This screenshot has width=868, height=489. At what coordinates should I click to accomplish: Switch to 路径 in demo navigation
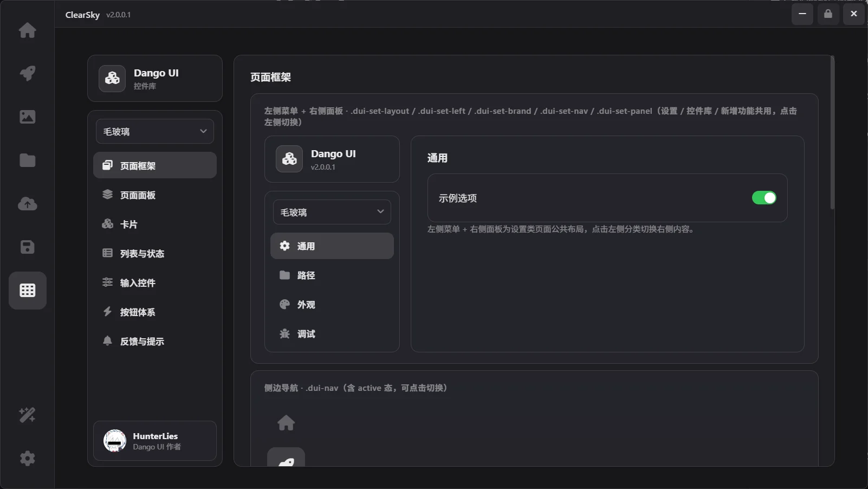[332, 275]
